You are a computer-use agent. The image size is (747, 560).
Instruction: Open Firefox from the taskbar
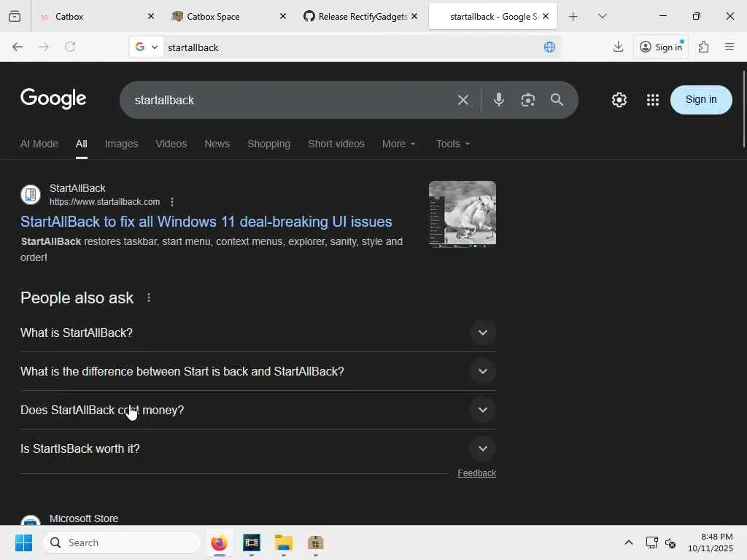click(219, 542)
